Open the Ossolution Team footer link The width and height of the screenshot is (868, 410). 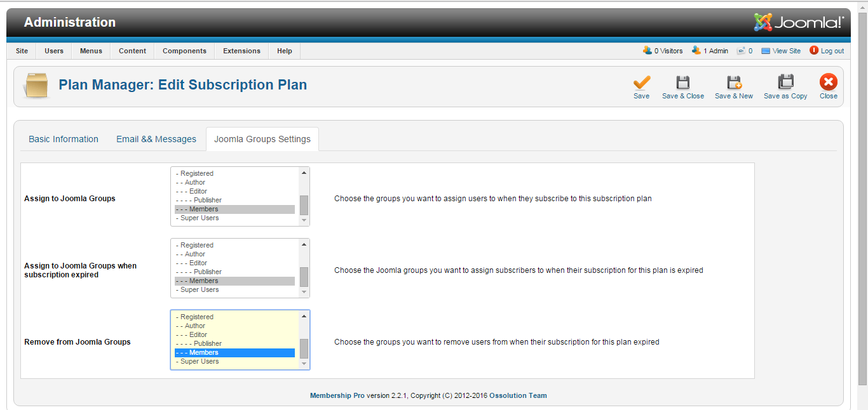click(x=518, y=395)
